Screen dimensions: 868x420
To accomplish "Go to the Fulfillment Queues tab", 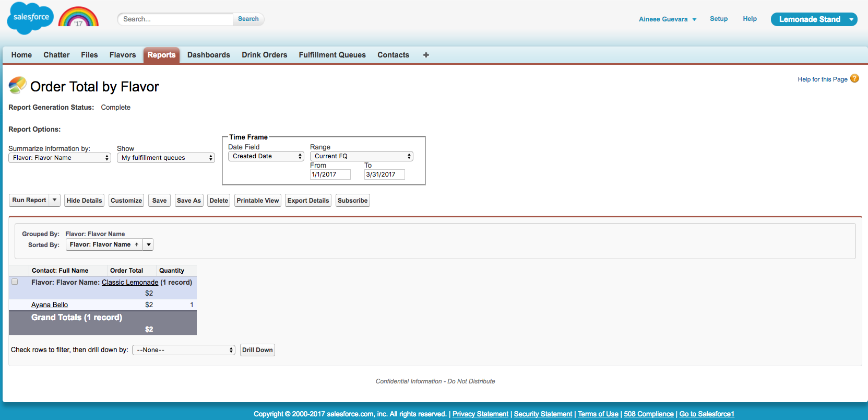I will pos(332,55).
